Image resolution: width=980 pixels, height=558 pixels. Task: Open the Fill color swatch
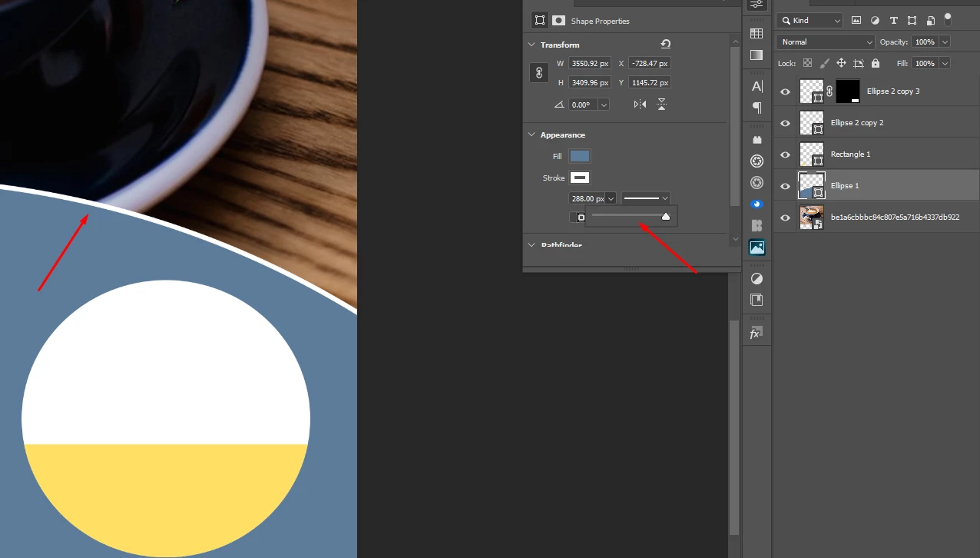pos(580,156)
